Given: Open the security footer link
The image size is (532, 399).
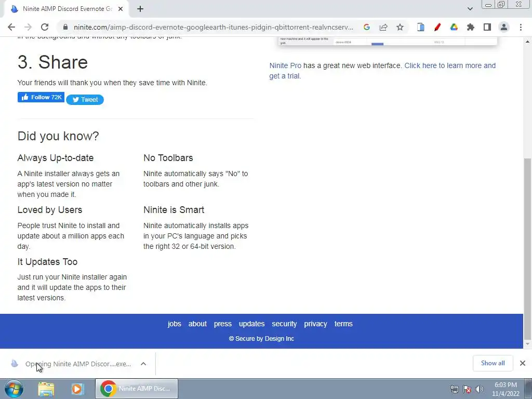Looking at the screenshot, I should coord(284,324).
